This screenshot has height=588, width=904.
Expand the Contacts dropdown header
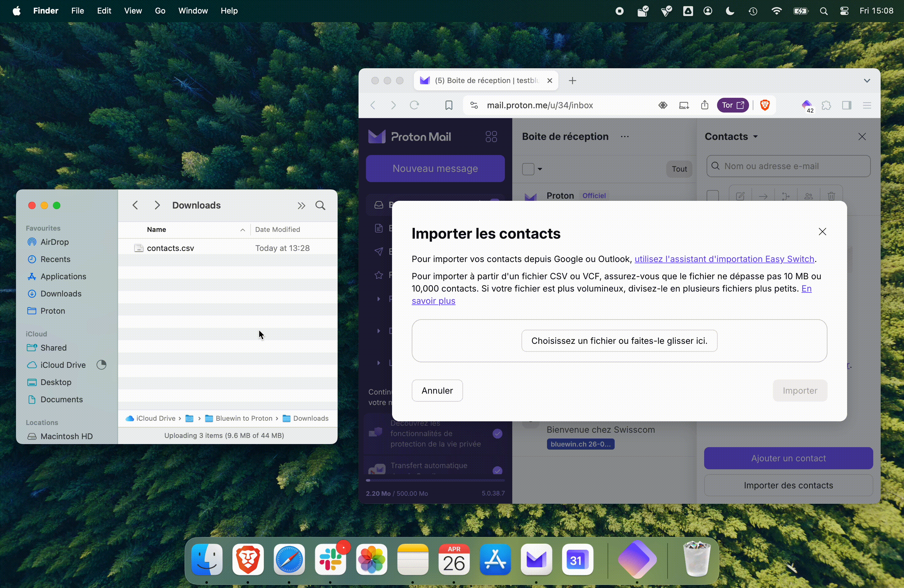pos(731,137)
